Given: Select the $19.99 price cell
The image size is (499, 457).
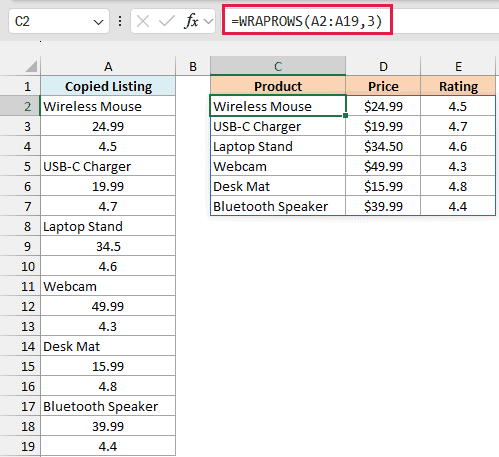Looking at the screenshot, I should [383, 126].
